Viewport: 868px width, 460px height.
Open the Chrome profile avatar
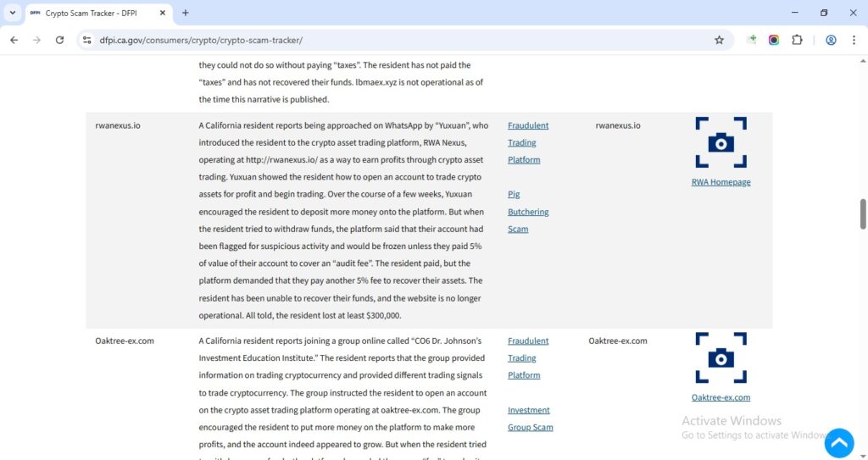(x=831, y=40)
